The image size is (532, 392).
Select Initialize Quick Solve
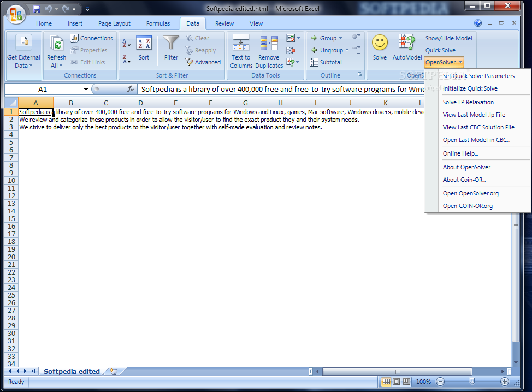[x=470, y=88]
